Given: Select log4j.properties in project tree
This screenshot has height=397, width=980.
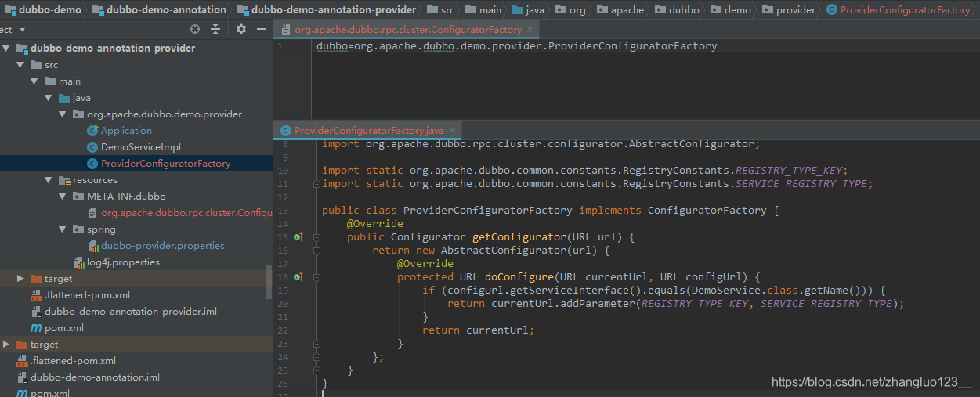Looking at the screenshot, I should click(x=123, y=262).
